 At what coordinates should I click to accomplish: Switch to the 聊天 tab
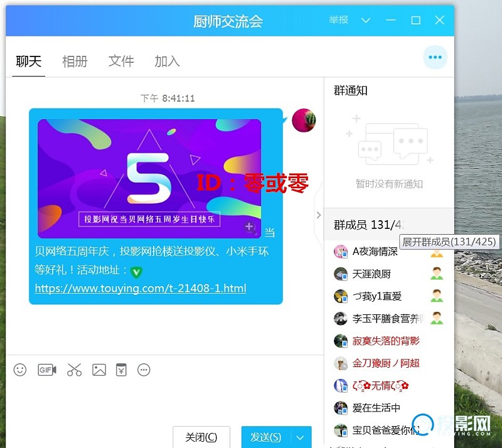point(28,61)
